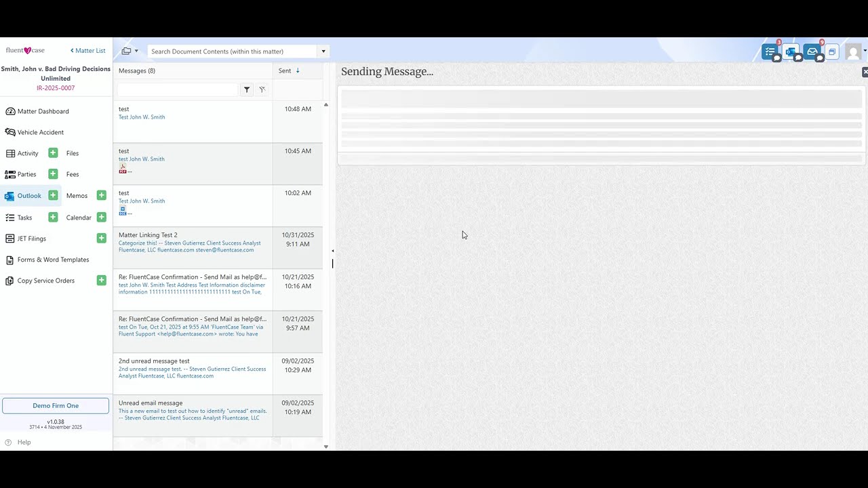Apply the message filter funnel icon
This screenshot has width=868, height=488.
point(247,89)
